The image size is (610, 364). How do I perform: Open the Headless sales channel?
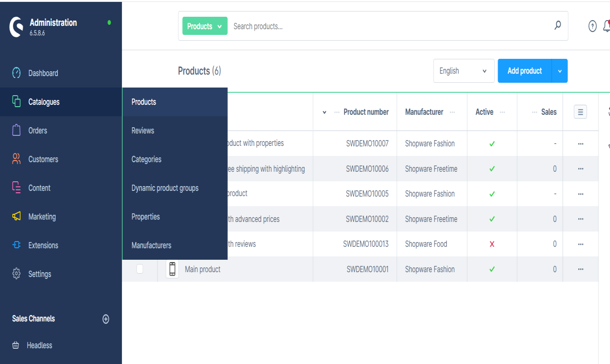pyautogui.click(x=40, y=345)
